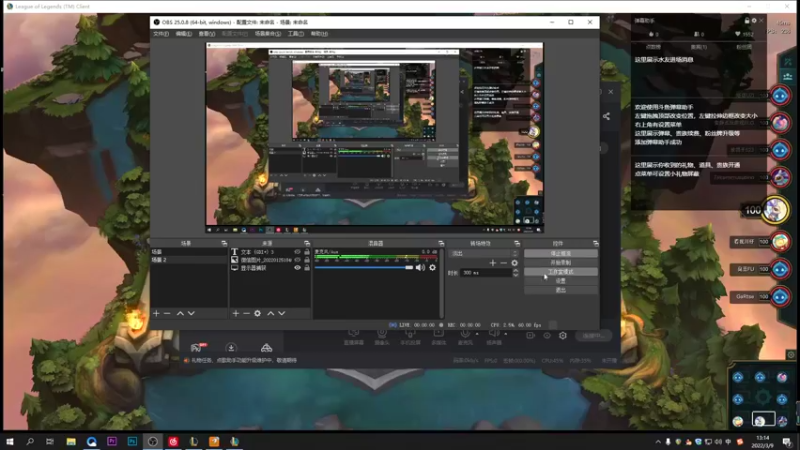This screenshot has height=450, width=800.
Task: Open the danmaku helper settings gear
Action: (x=754, y=20)
